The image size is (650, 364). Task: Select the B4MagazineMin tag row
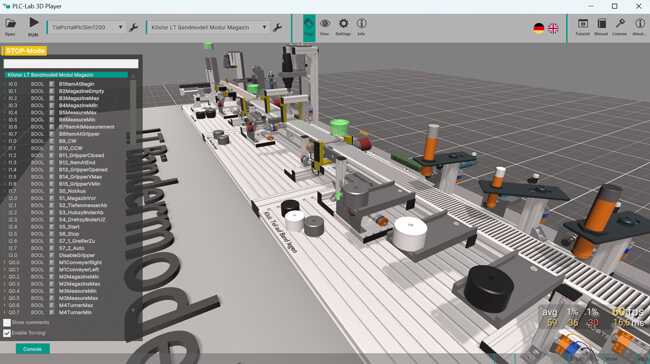tap(66, 105)
